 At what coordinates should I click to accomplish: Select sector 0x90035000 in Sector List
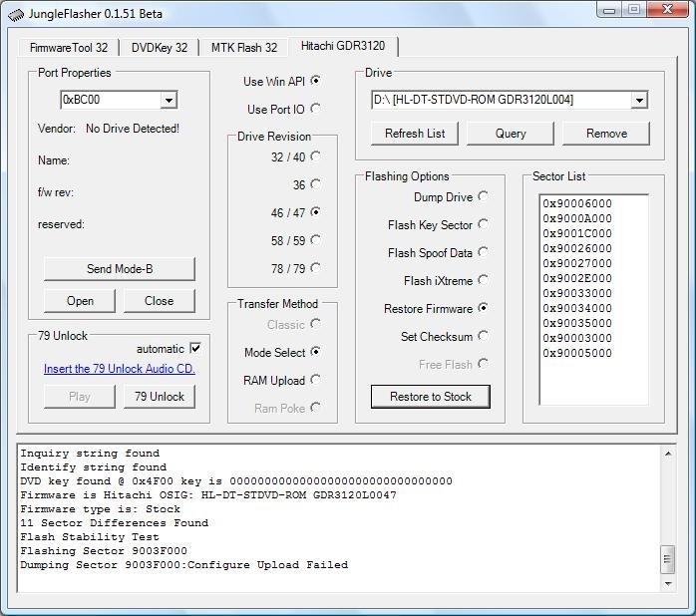click(577, 323)
